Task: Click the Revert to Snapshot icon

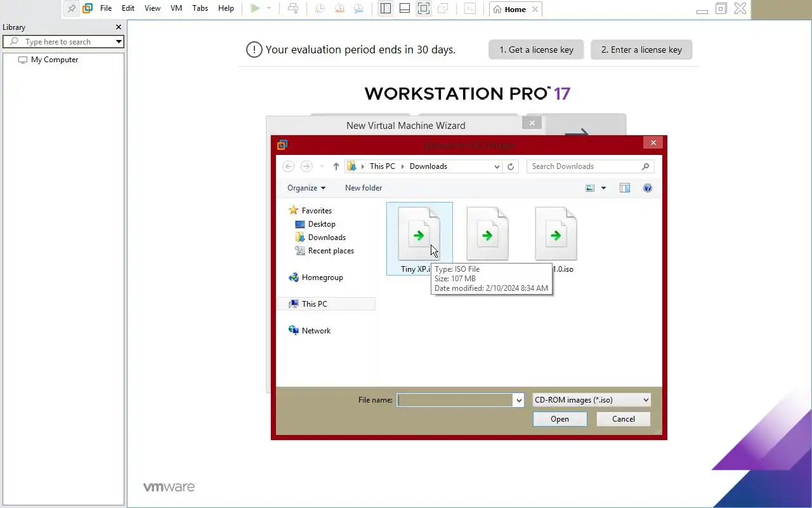Action: click(339, 9)
